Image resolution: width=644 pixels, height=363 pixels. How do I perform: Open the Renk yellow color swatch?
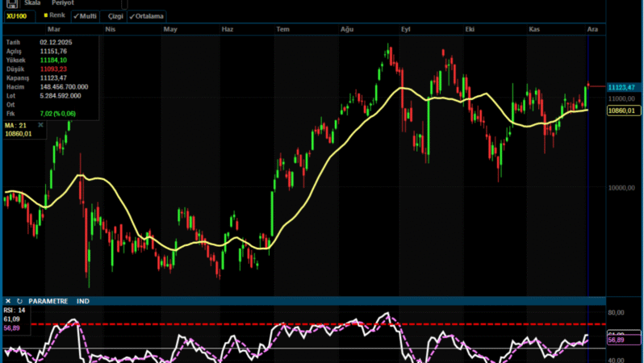pos(48,15)
